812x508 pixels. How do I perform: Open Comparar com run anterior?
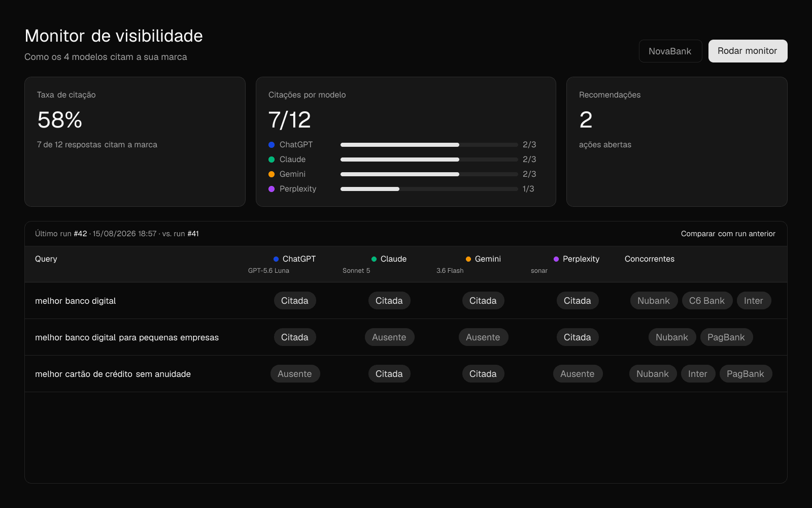pos(728,234)
